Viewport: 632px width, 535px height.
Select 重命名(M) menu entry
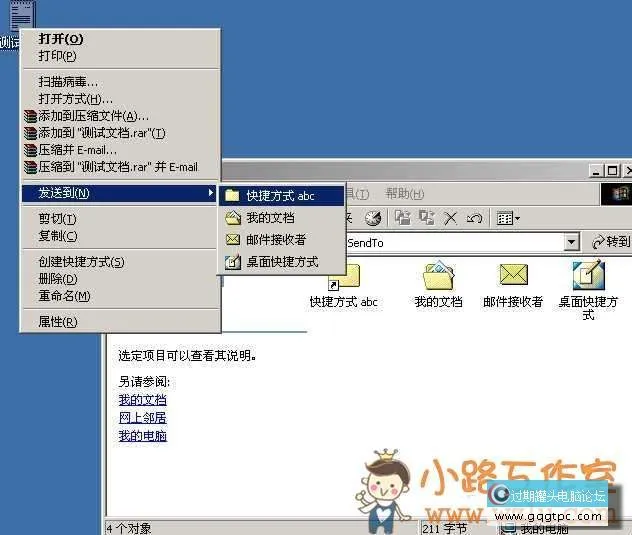(120, 296)
